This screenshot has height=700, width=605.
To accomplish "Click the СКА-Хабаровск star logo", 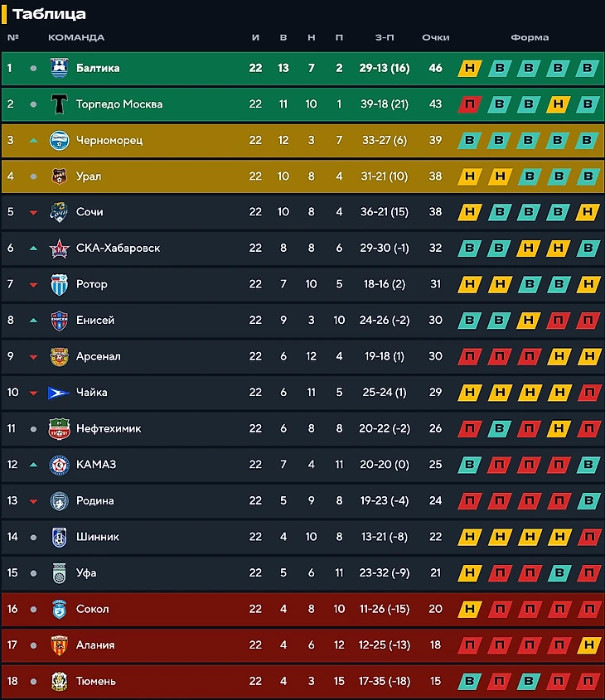I will (58, 248).
